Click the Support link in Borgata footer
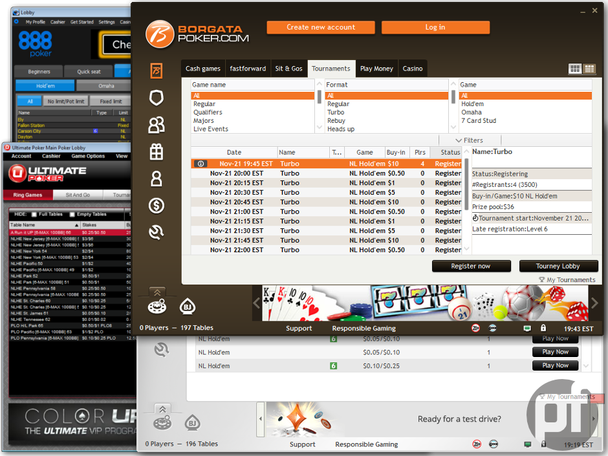The width and height of the screenshot is (608, 456). pos(299,328)
